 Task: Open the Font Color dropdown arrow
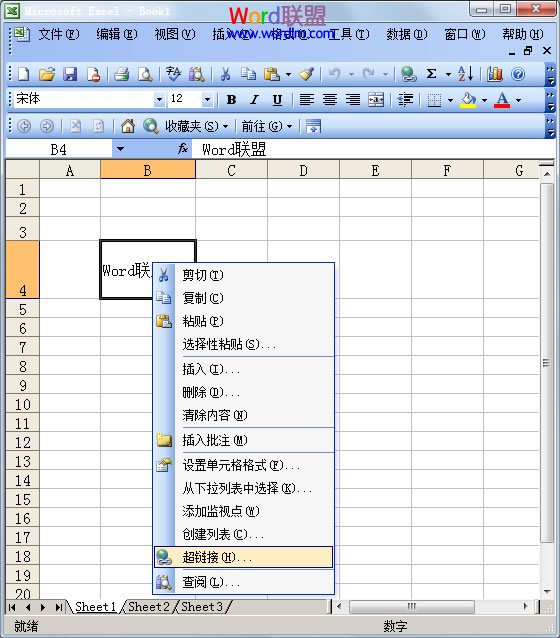point(518,100)
